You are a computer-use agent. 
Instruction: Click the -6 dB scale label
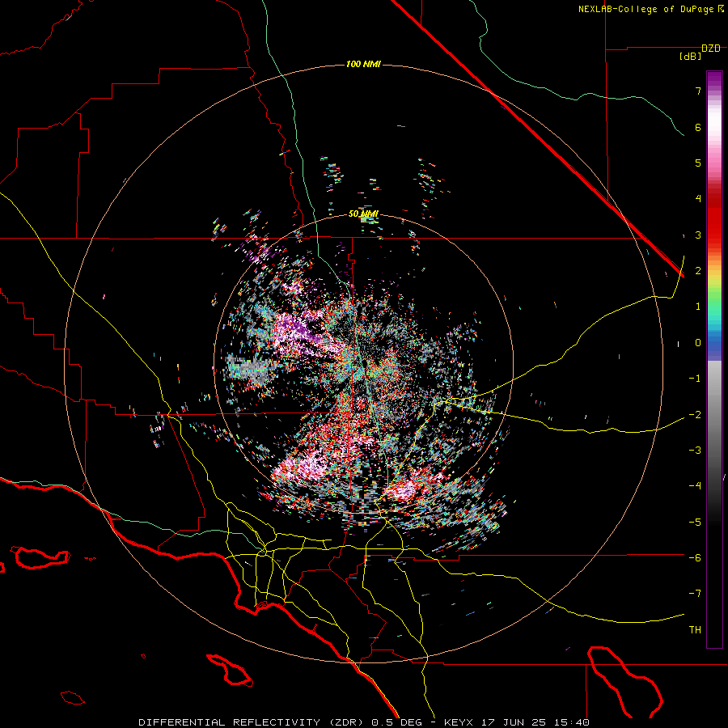click(695, 558)
